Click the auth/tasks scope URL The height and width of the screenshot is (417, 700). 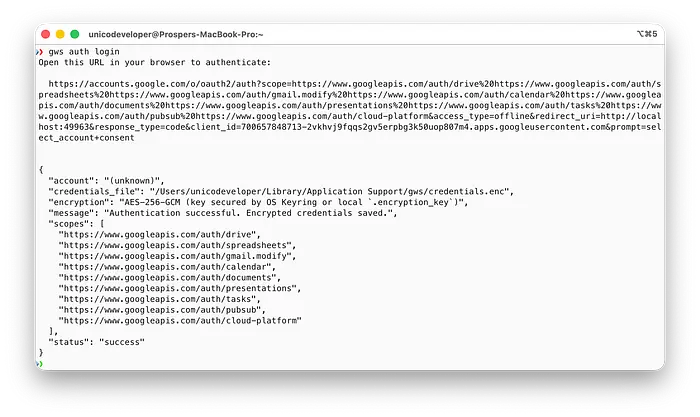157,299
